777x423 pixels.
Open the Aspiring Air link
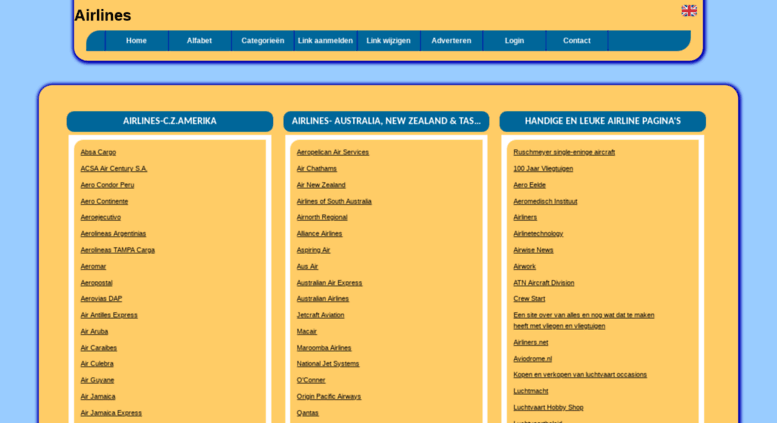pos(313,250)
